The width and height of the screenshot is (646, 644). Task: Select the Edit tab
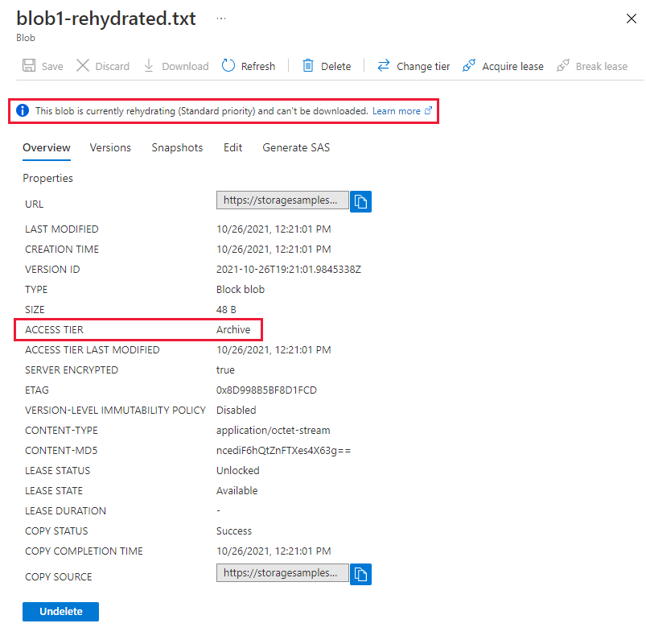(x=232, y=147)
